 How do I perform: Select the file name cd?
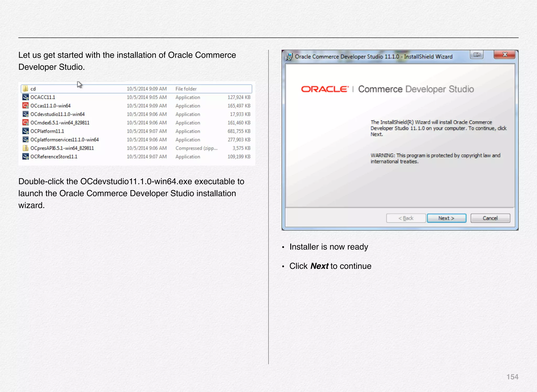pos(33,89)
